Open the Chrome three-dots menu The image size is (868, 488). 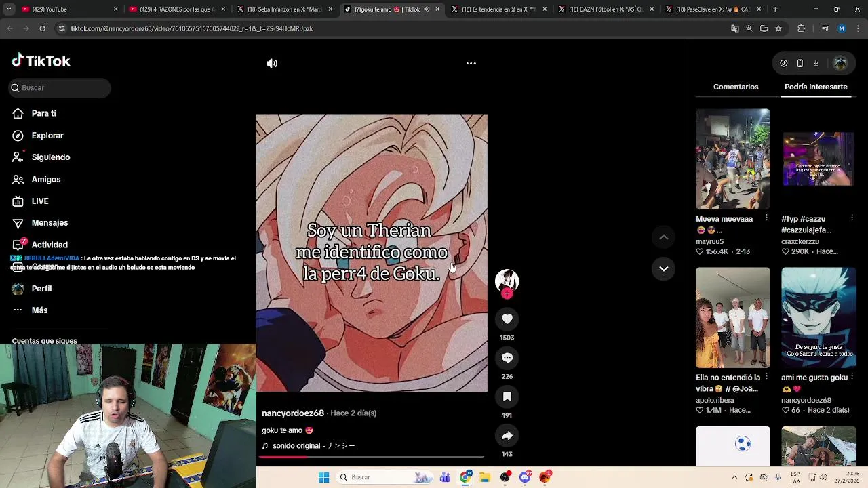[858, 28]
